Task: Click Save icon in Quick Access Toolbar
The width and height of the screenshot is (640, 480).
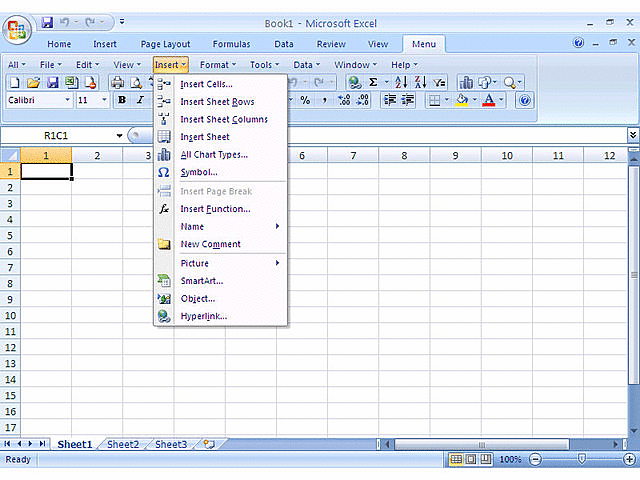Action: [47, 22]
